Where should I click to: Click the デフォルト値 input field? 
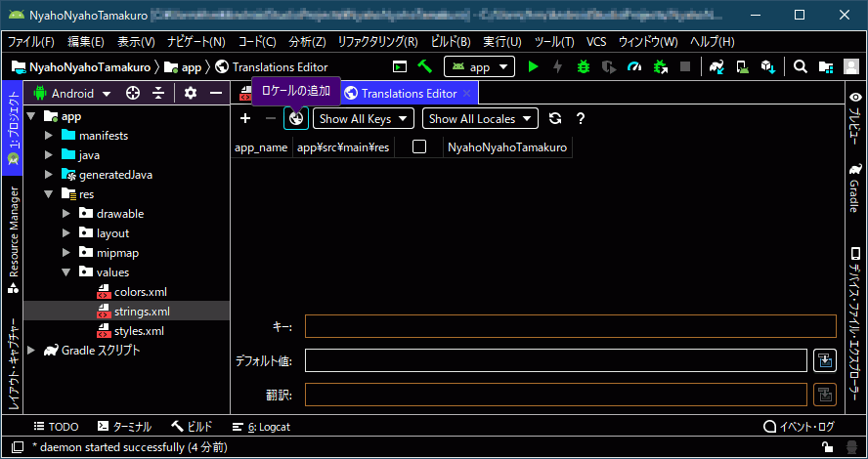556,360
